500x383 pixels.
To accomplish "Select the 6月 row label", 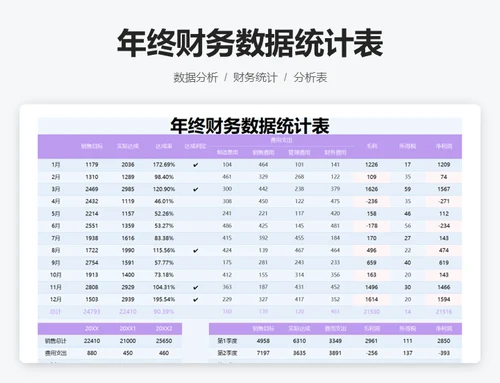I will point(56,226).
